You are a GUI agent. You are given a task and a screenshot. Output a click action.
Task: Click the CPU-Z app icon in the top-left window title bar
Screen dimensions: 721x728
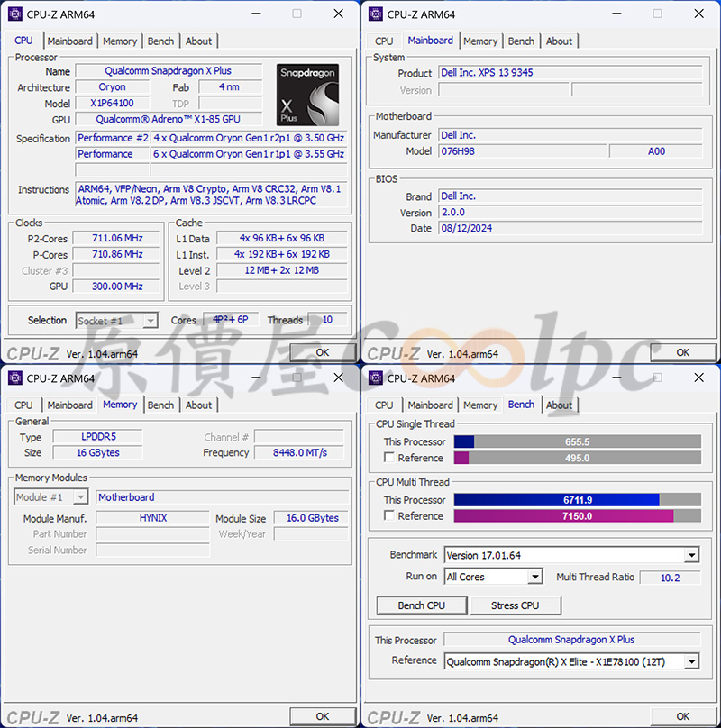14,14
